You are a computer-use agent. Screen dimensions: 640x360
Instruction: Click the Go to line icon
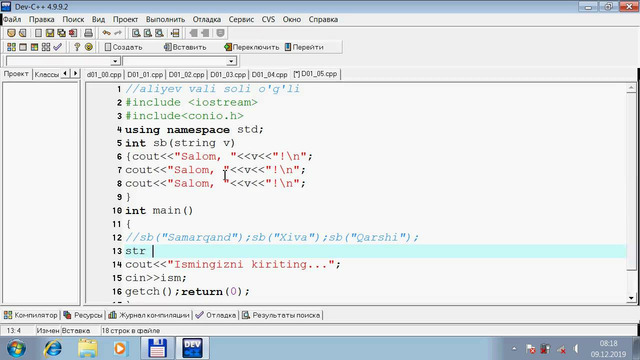click(x=175, y=33)
